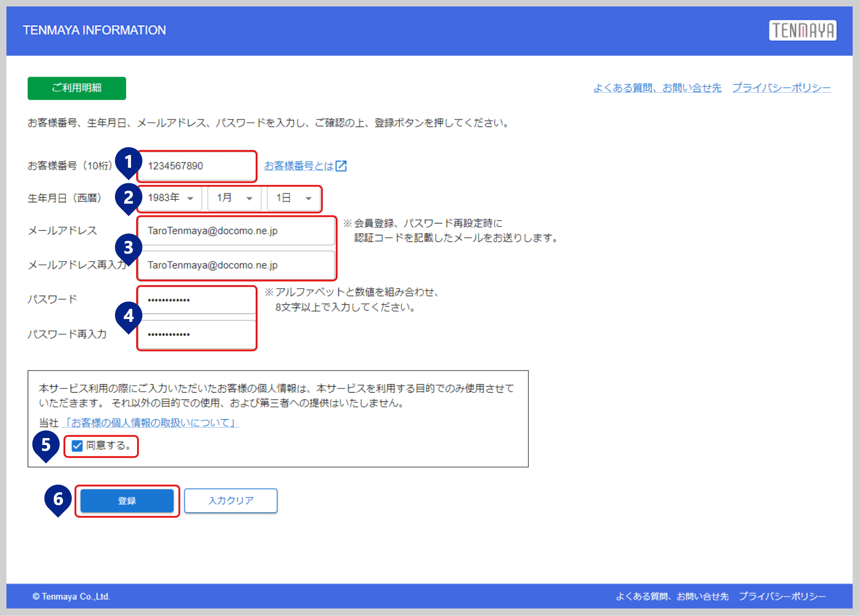Viewport: 860px width, 616px height.
Task: Click the メールアドレス再入力 input field
Action: pyautogui.click(x=237, y=265)
